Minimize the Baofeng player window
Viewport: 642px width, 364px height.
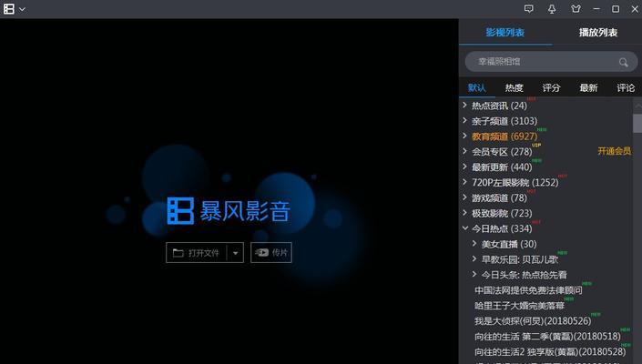(x=596, y=9)
